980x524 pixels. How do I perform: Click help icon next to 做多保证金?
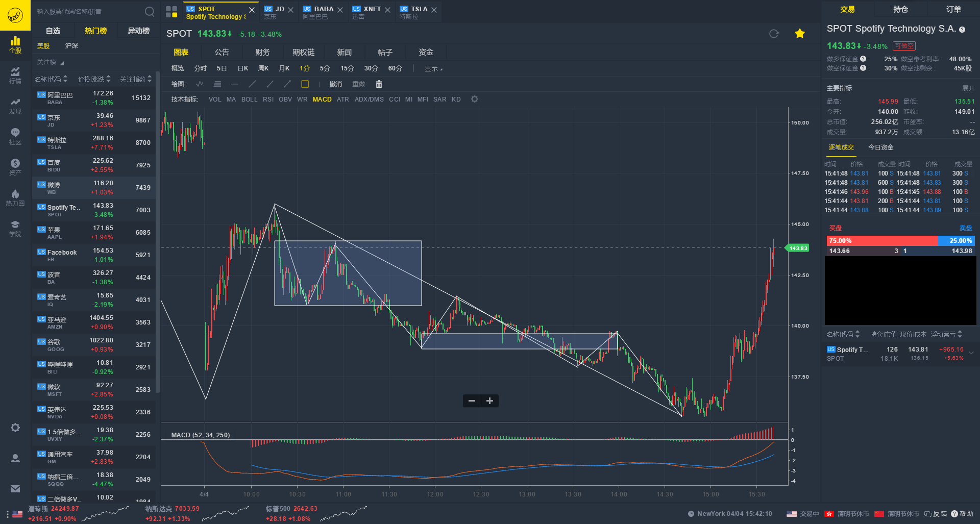(x=863, y=59)
